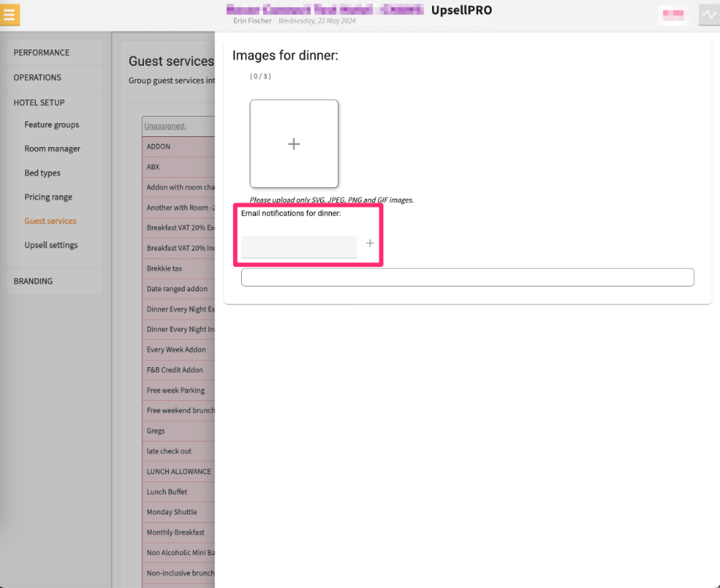Open the orange hamburger menu
This screenshot has height=588, width=720.
click(9, 15)
